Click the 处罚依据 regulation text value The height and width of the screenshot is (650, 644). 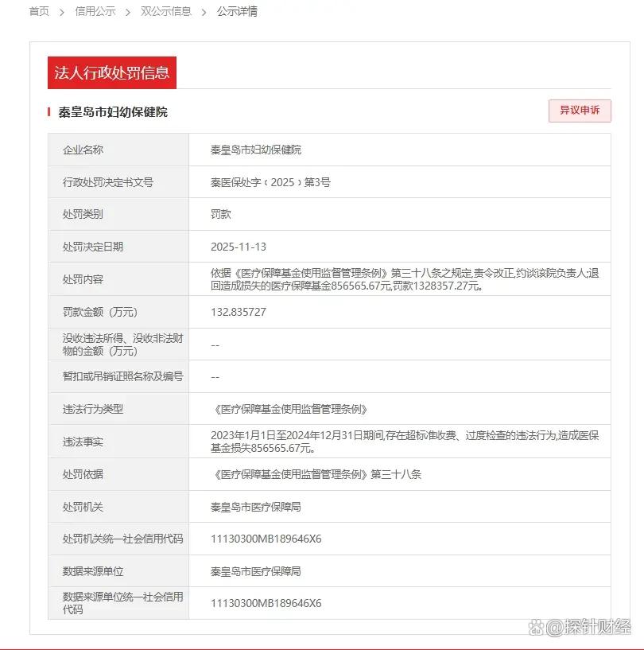(316, 474)
